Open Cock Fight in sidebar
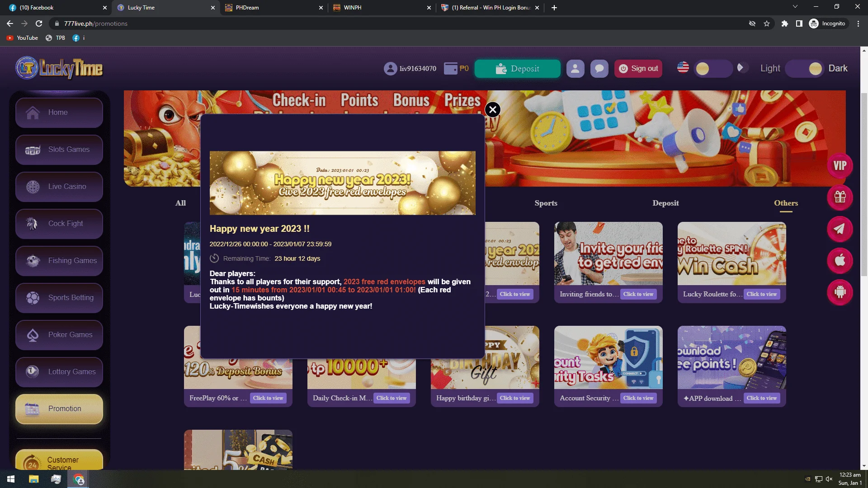The width and height of the screenshot is (868, 488). [x=59, y=224]
